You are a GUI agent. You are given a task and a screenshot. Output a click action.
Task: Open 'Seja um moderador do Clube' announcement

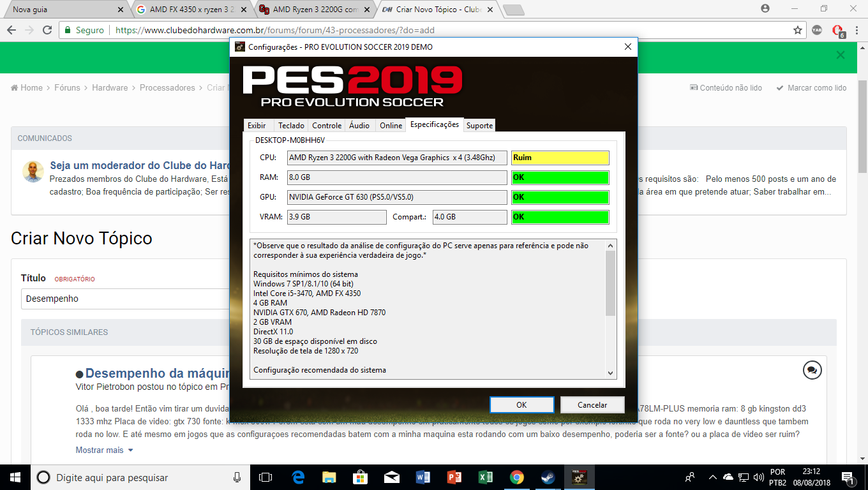(140, 166)
